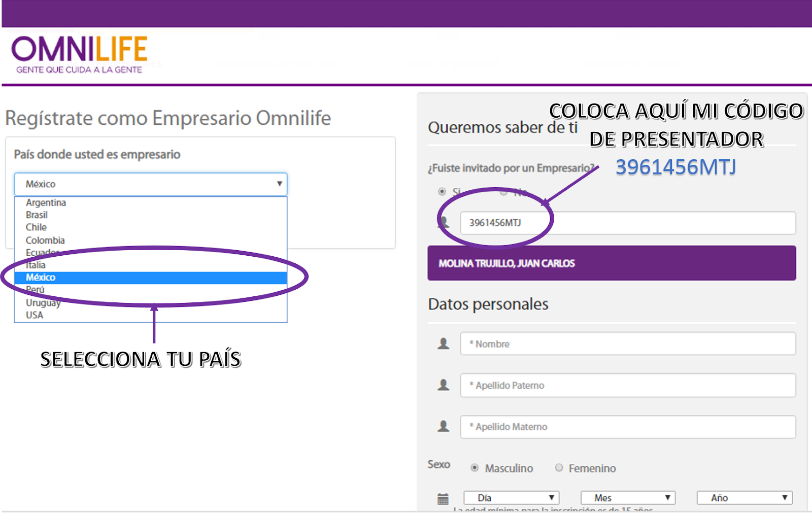Focus the Nombre input field
The width and height of the screenshot is (812, 513).
coord(628,344)
